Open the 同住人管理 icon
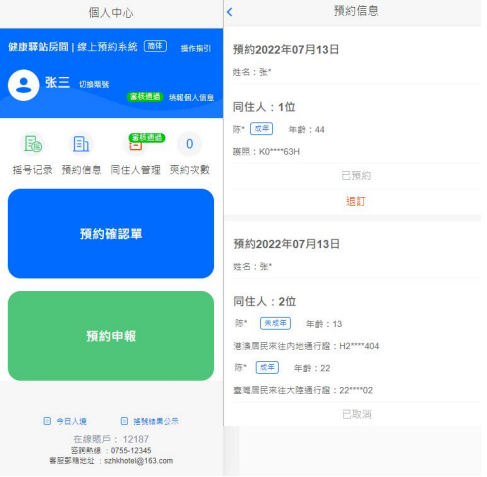 tap(136, 144)
